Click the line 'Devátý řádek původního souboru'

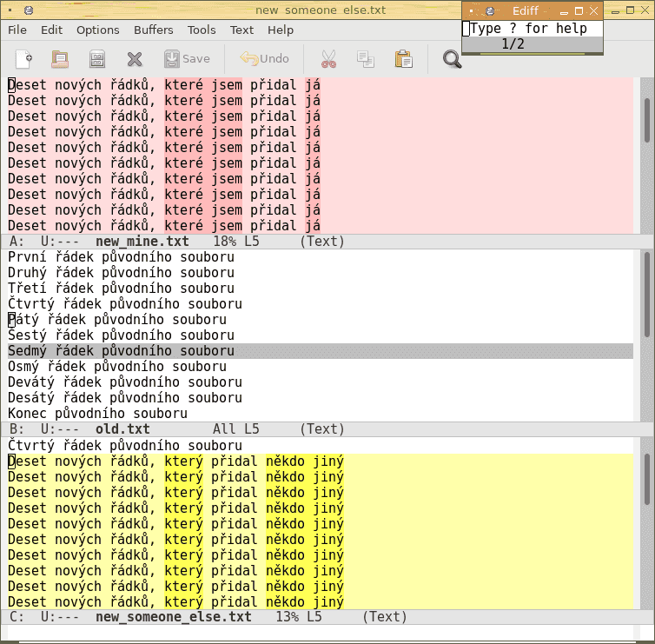[x=125, y=382]
